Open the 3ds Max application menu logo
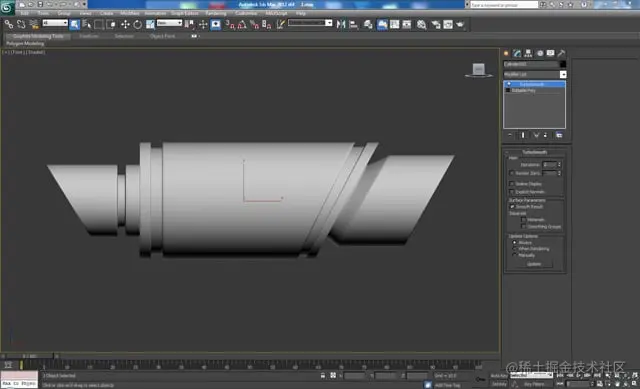The image size is (640, 389). click(x=7, y=7)
